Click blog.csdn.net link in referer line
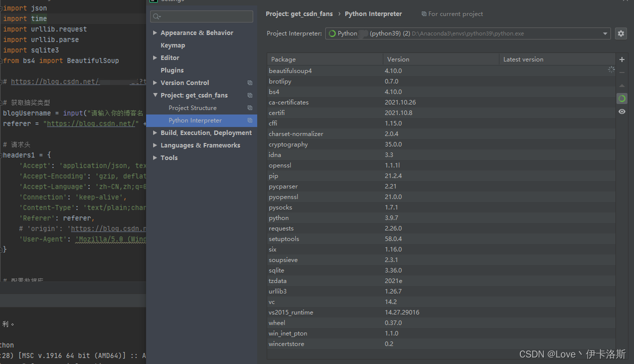Screen dimensions: 634x364 91,123
